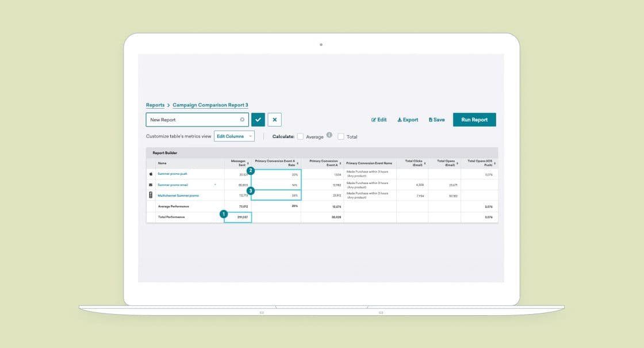Viewport: 644px width, 348px height.
Task: Enable the Total checkbox
Action: (x=340, y=136)
